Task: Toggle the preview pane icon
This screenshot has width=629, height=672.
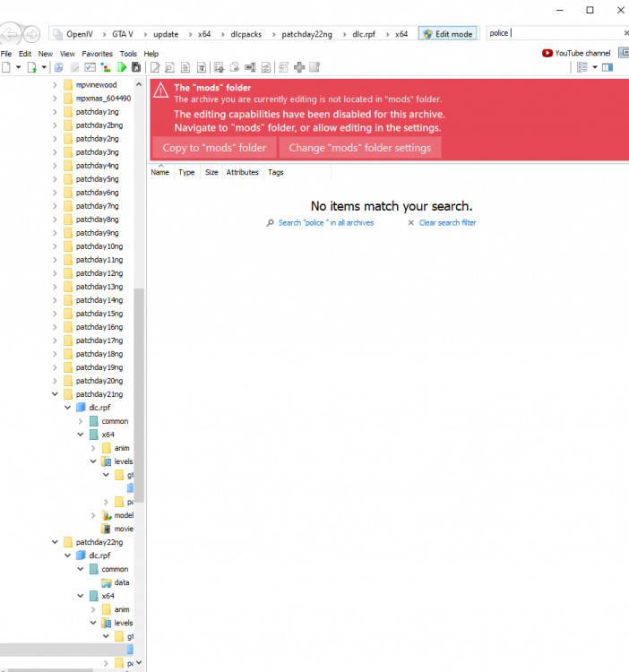Action: point(607,67)
